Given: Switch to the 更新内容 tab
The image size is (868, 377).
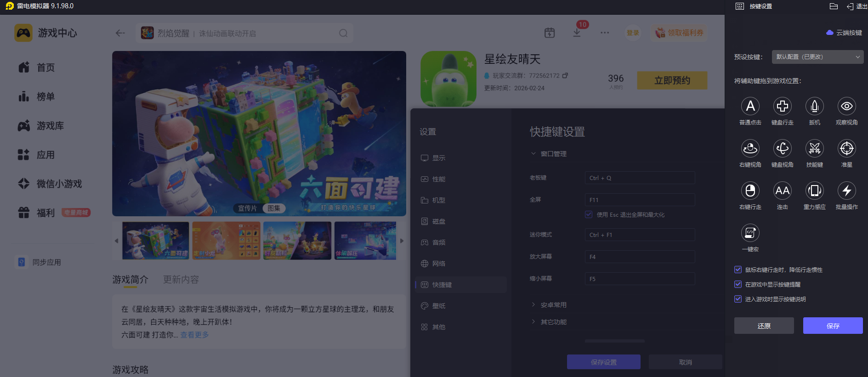Looking at the screenshot, I should click(x=181, y=280).
